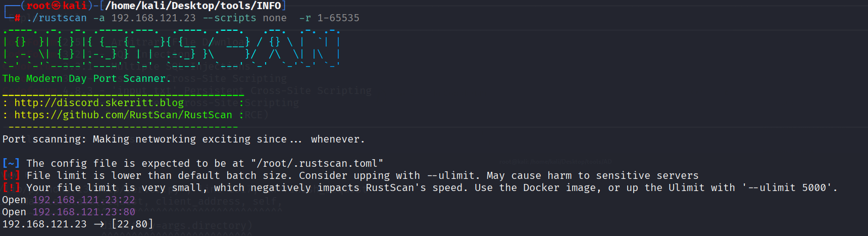
Task: Click the open port address 192.168.121.23:22
Action: (84, 200)
